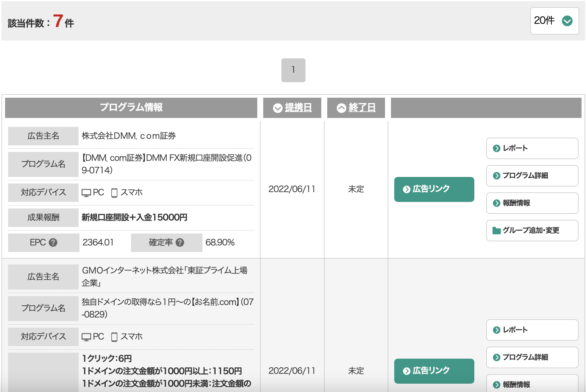Image resolution: width=586 pixels, height=392 pixels.
Task: Open the 20件 items-per-page dropdown
Action: (x=554, y=21)
